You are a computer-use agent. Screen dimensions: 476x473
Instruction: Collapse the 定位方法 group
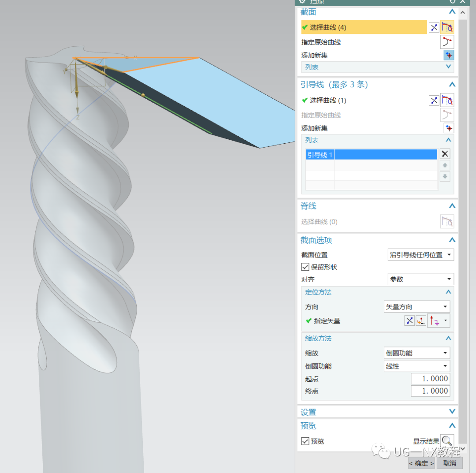click(448, 292)
